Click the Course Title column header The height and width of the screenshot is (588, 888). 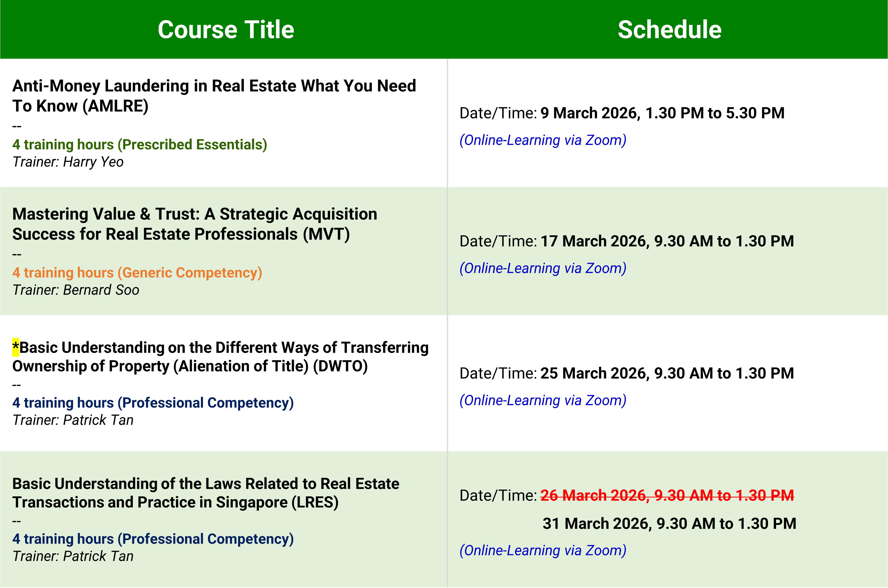coord(226,30)
